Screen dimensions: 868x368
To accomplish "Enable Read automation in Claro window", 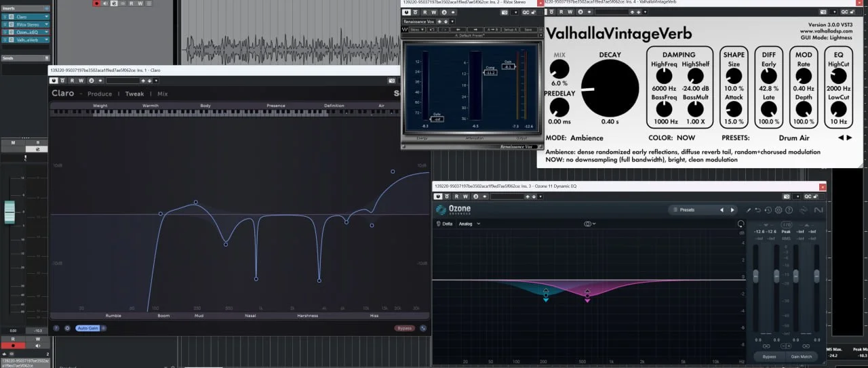I will click(x=72, y=80).
